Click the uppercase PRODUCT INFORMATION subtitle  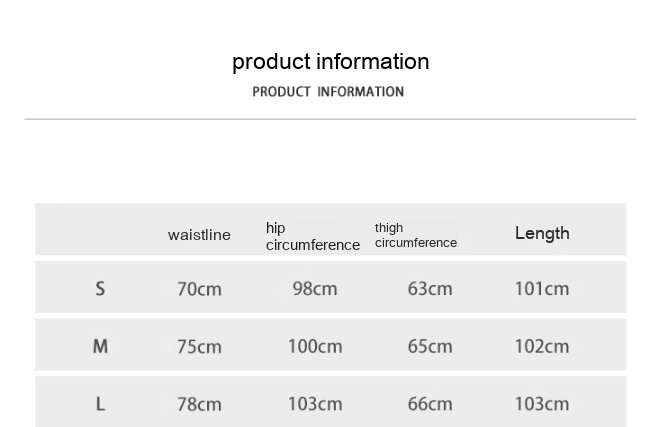[328, 92]
